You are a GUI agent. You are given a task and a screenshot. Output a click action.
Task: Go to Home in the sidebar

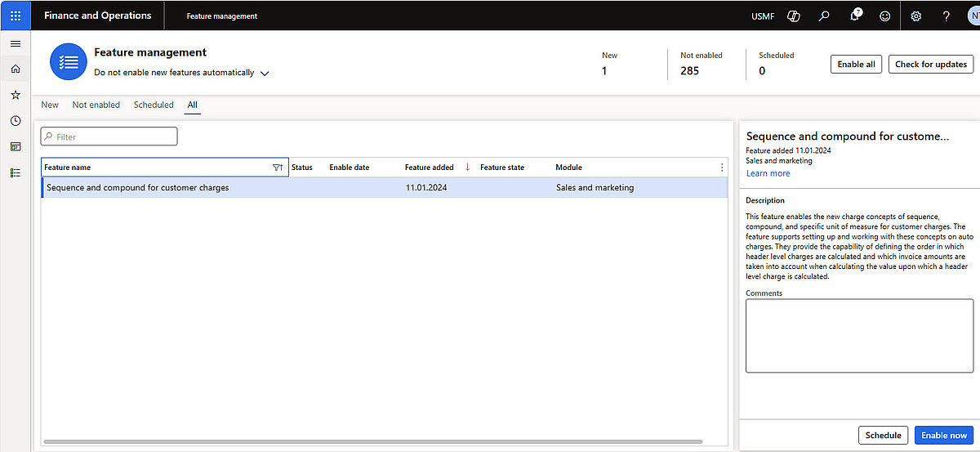[x=16, y=69]
